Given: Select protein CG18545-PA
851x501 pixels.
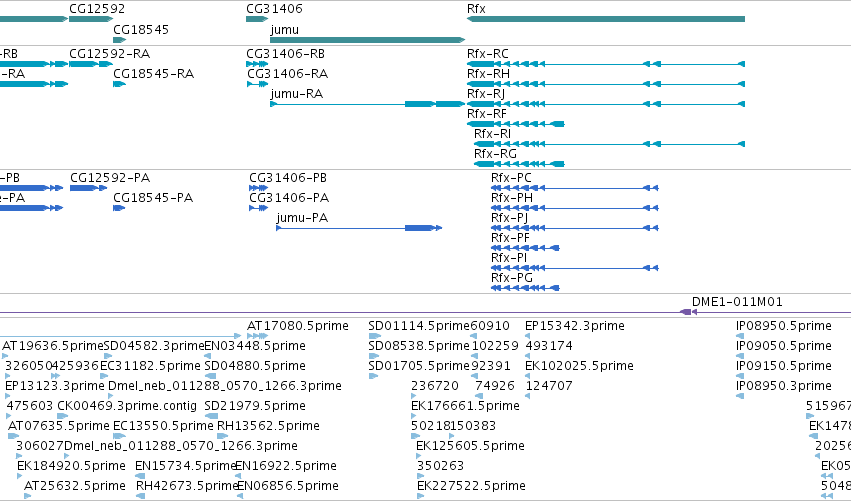Looking at the screenshot, I should click(x=153, y=198).
